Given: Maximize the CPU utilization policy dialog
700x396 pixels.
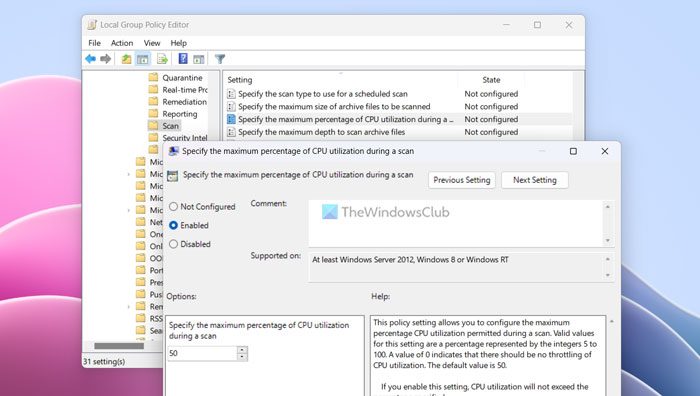Looking at the screenshot, I should (573, 151).
